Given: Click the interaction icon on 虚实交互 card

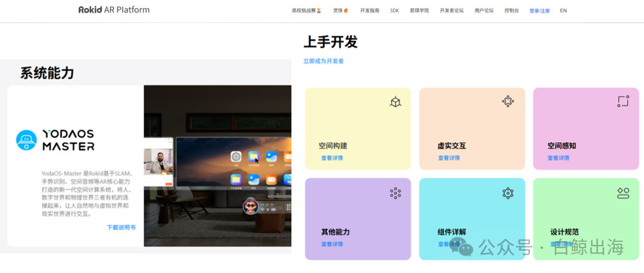Looking at the screenshot, I should [508, 101].
